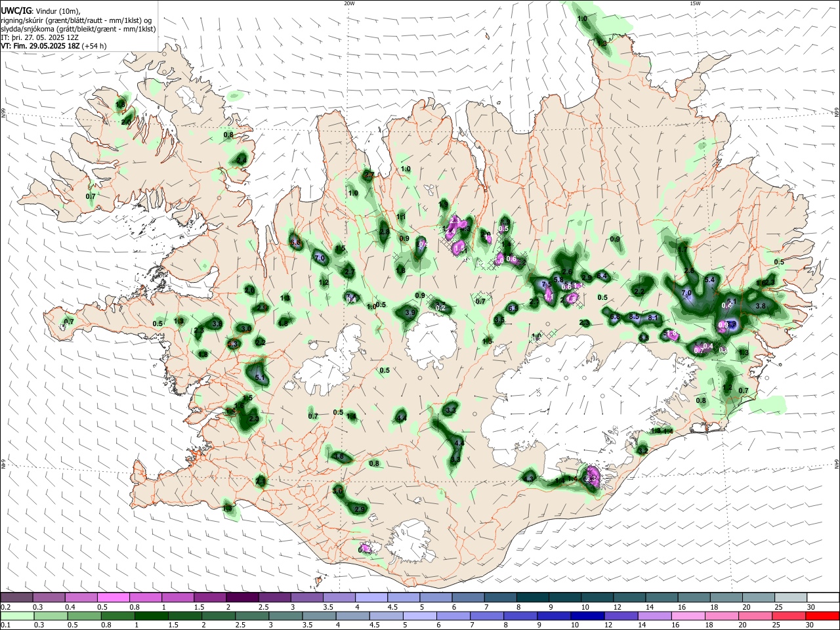Image resolution: width=840 pixels, height=630 pixels.
Task: Click the header line 'UWC/IG: Vindur (10m),'
Action: tap(41, 11)
